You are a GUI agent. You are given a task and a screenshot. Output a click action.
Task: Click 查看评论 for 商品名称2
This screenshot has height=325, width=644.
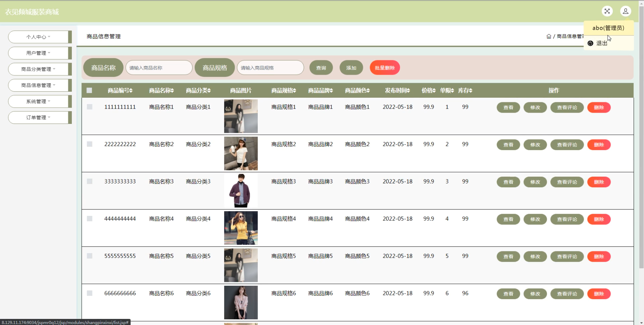click(x=567, y=145)
